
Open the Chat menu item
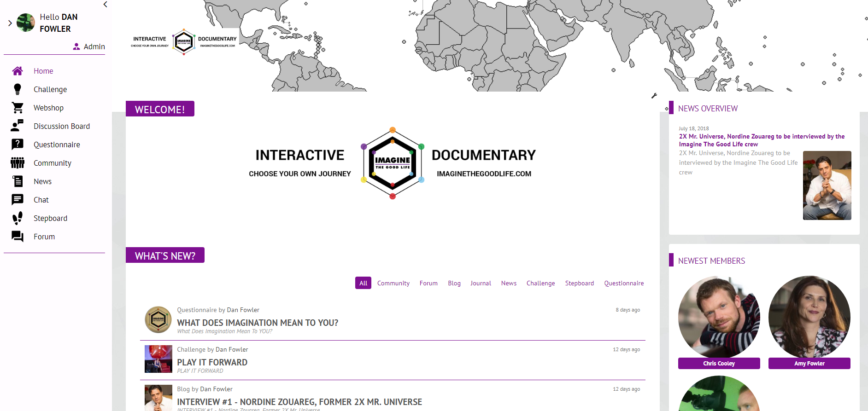click(41, 200)
